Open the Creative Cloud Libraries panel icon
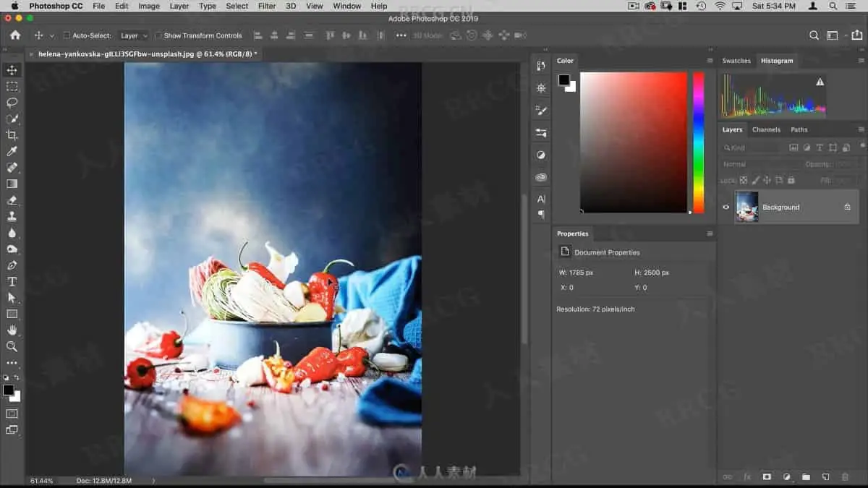 click(541, 176)
